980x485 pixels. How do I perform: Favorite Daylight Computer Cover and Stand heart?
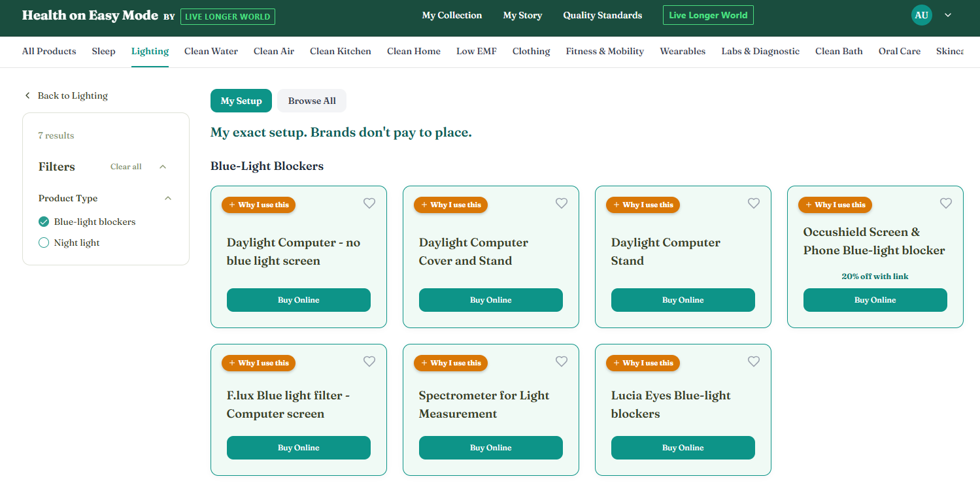[562, 203]
